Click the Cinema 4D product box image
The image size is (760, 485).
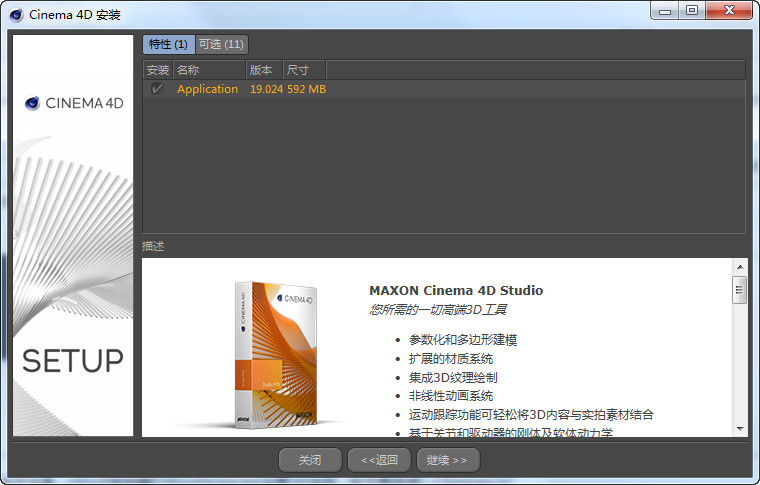[276, 350]
